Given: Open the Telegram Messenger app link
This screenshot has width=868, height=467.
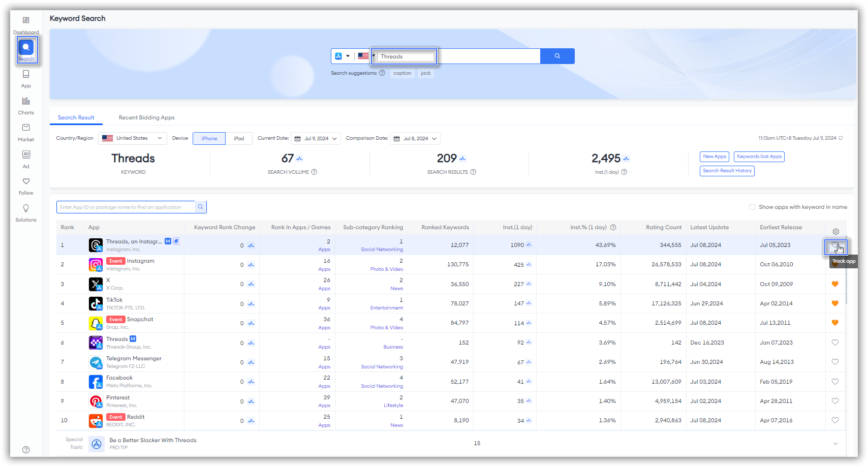Looking at the screenshot, I should tap(134, 358).
